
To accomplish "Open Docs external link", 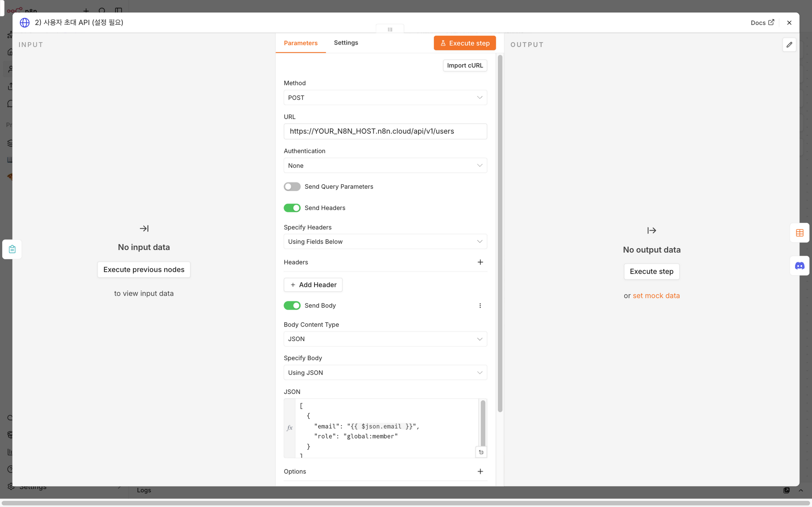I will pyautogui.click(x=762, y=23).
